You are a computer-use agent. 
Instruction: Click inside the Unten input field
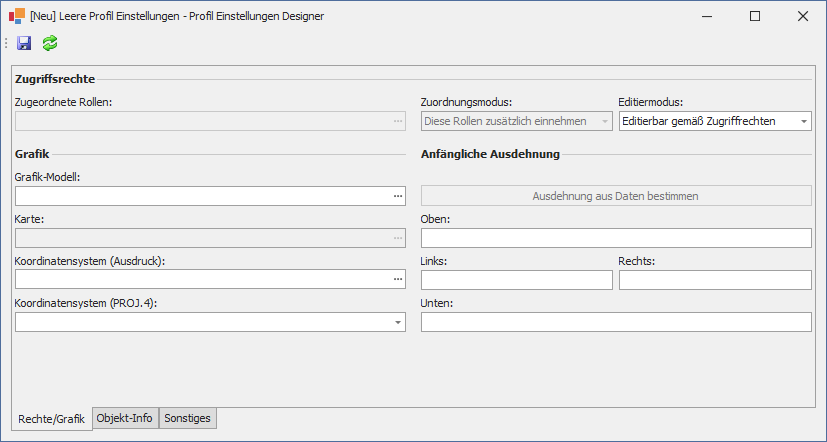pos(615,322)
